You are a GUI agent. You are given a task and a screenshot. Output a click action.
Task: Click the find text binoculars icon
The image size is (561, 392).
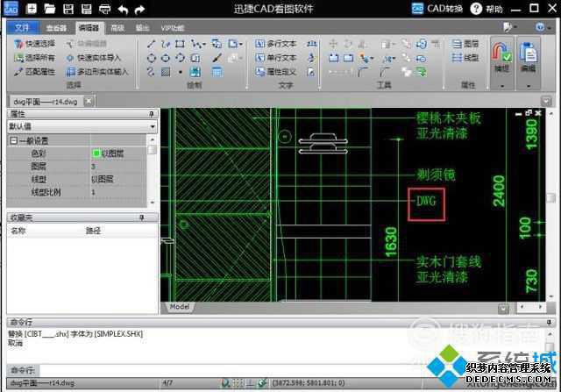[312, 44]
